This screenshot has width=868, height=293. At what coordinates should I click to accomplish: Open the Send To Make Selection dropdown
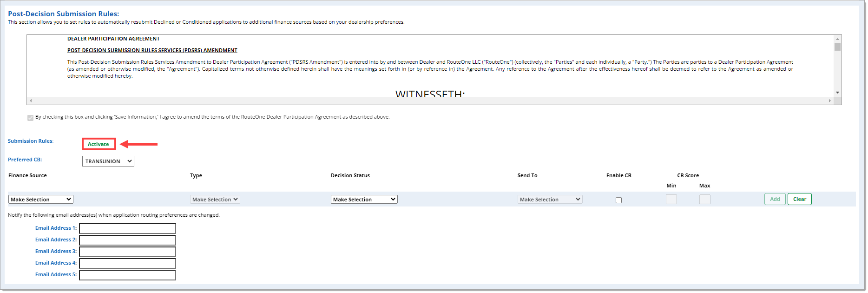[x=550, y=200]
